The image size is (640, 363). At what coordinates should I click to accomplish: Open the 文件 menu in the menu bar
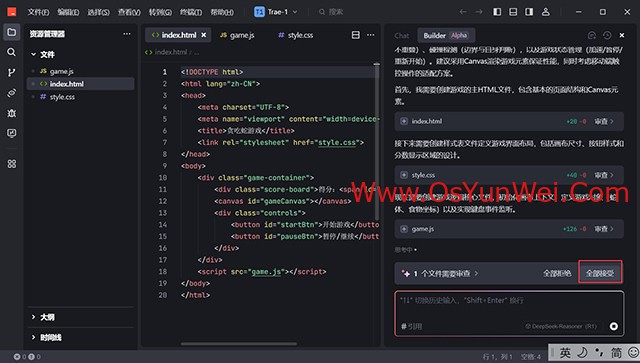point(38,12)
